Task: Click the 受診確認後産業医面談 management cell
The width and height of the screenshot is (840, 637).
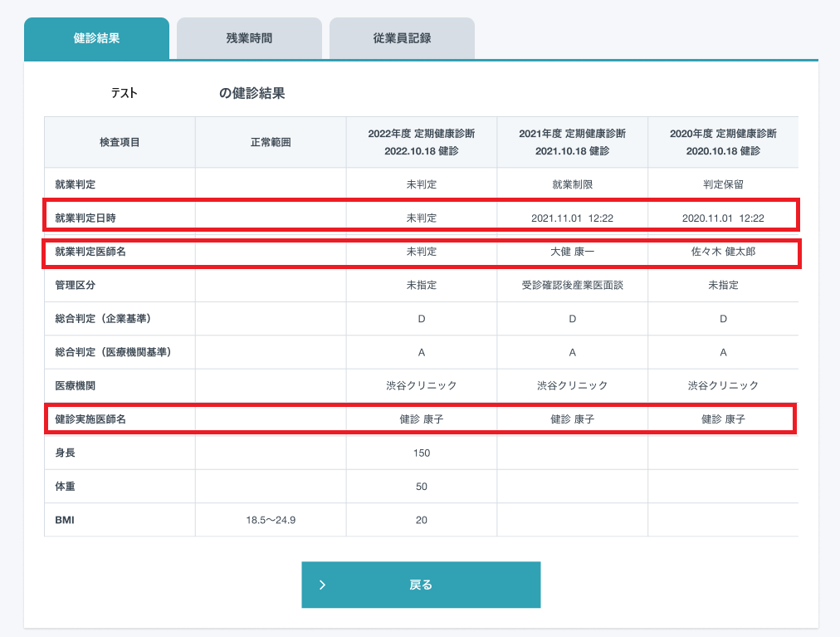Action: point(571,285)
